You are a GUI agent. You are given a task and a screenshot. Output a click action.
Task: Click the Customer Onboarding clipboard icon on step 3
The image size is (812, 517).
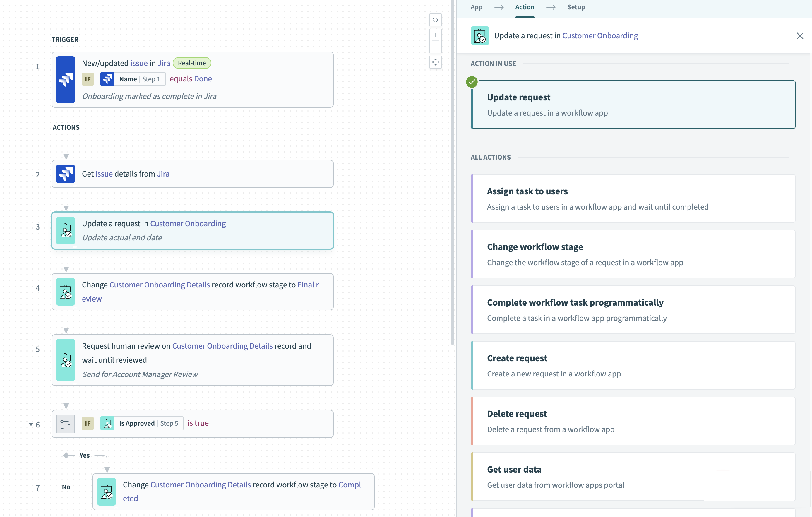[x=66, y=230]
